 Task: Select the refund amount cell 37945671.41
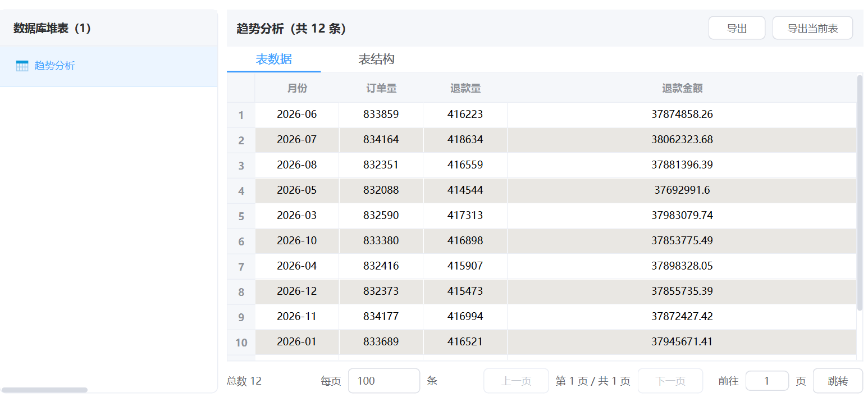click(682, 341)
